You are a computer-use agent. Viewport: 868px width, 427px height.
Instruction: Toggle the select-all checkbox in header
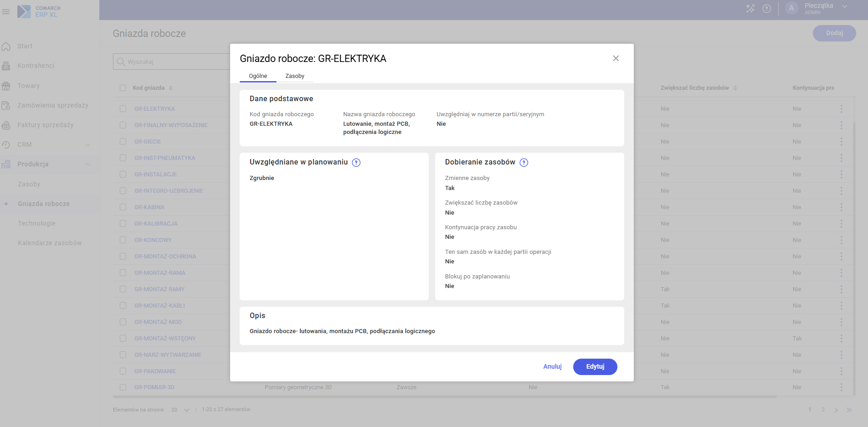pos(123,88)
